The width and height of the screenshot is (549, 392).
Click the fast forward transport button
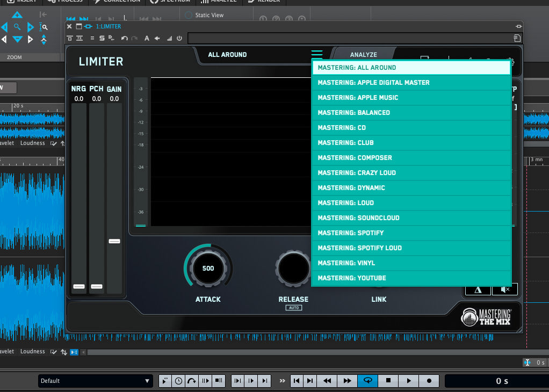pyautogui.click(x=347, y=380)
